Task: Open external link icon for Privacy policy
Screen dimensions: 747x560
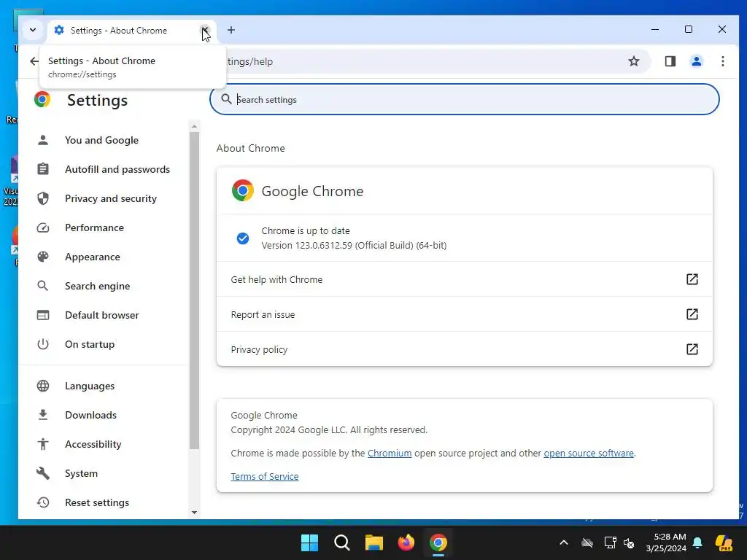Action: click(x=692, y=349)
